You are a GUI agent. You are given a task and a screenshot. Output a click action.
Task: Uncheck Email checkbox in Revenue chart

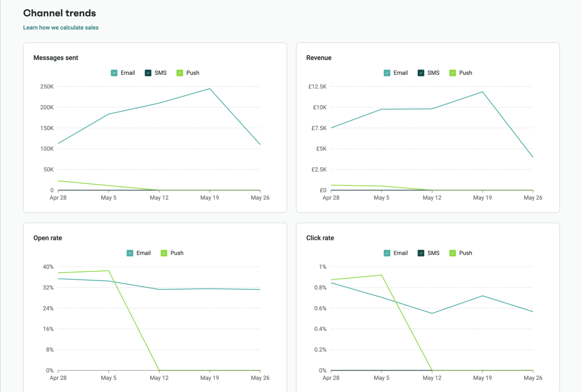click(x=387, y=73)
